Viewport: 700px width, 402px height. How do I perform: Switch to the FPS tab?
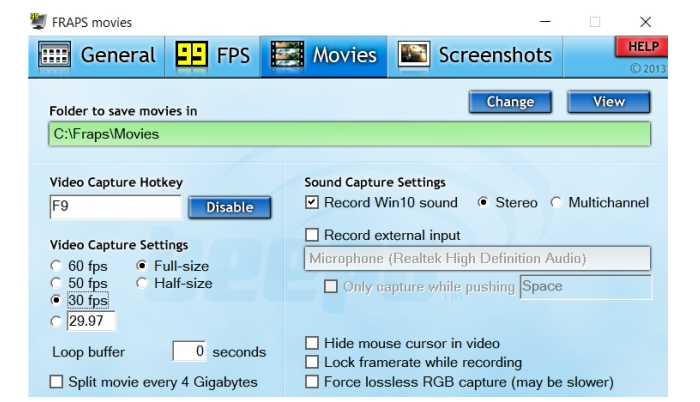[x=213, y=55]
